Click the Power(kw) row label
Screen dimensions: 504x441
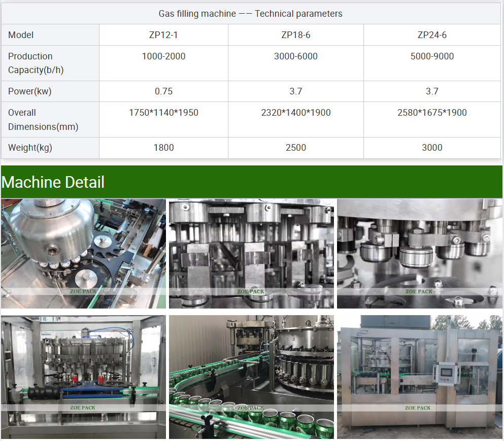[30, 91]
